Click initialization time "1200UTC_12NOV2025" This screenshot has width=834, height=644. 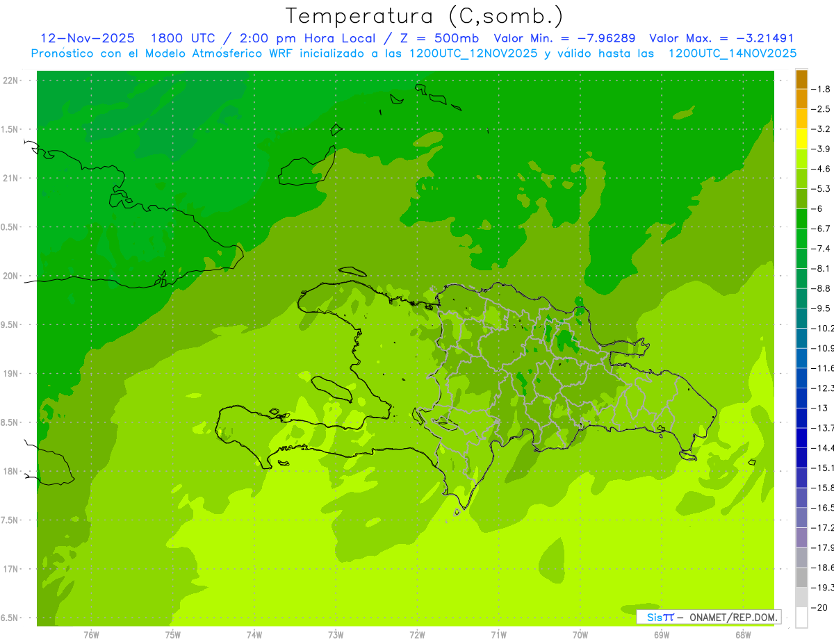coord(473,53)
